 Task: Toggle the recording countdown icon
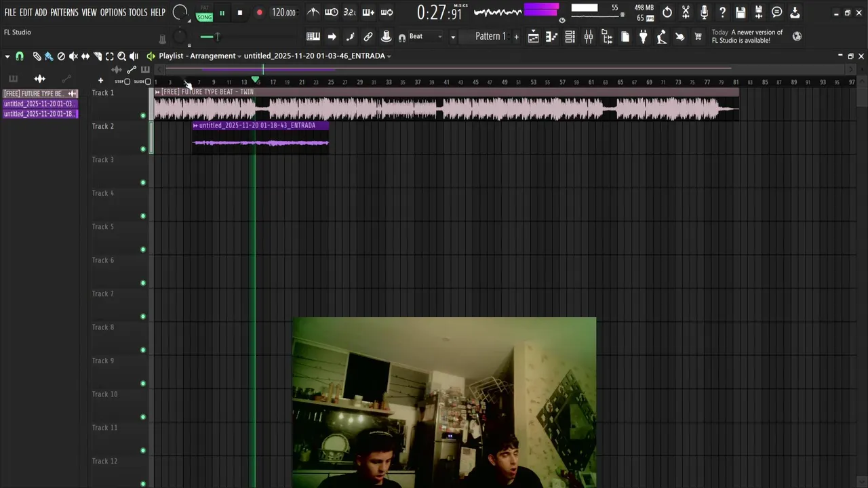(x=349, y=12)
